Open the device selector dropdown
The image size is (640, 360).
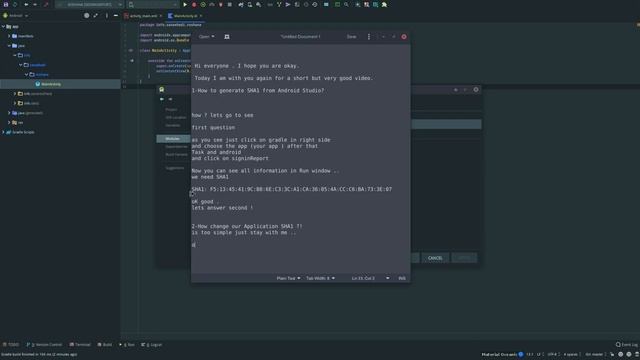(x=152, y=4)
